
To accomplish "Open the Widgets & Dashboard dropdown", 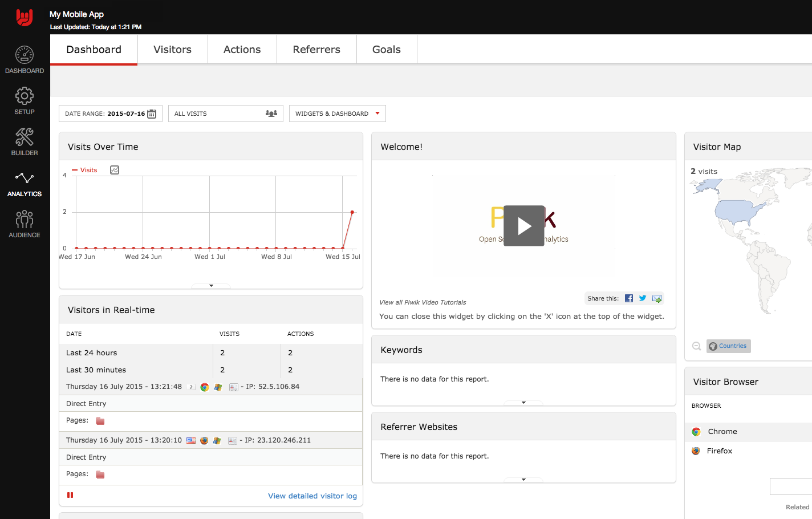I will pyautogui.click(x=337, y=113).
